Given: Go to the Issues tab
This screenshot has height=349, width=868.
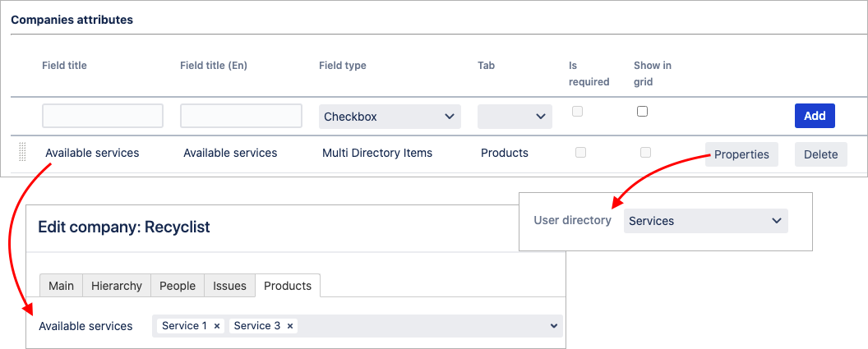Looking at the screenshot, I should coord(229,286).
